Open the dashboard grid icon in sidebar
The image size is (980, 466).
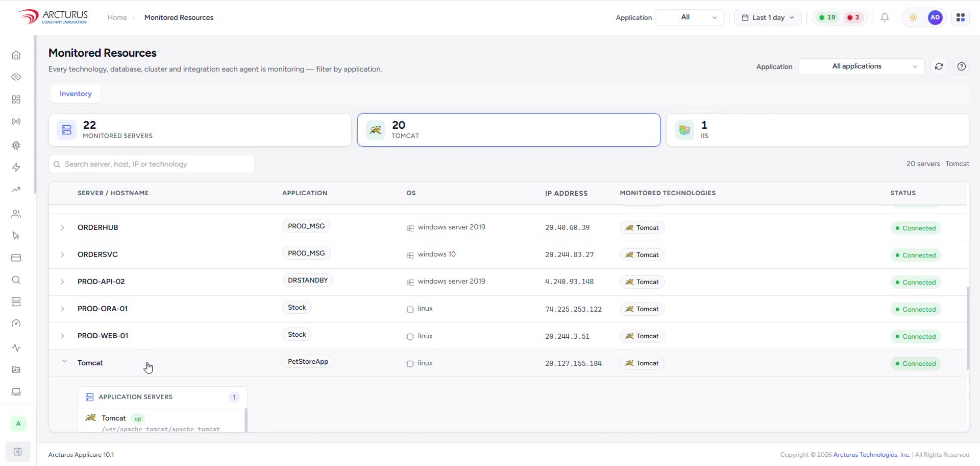point(16,99)
